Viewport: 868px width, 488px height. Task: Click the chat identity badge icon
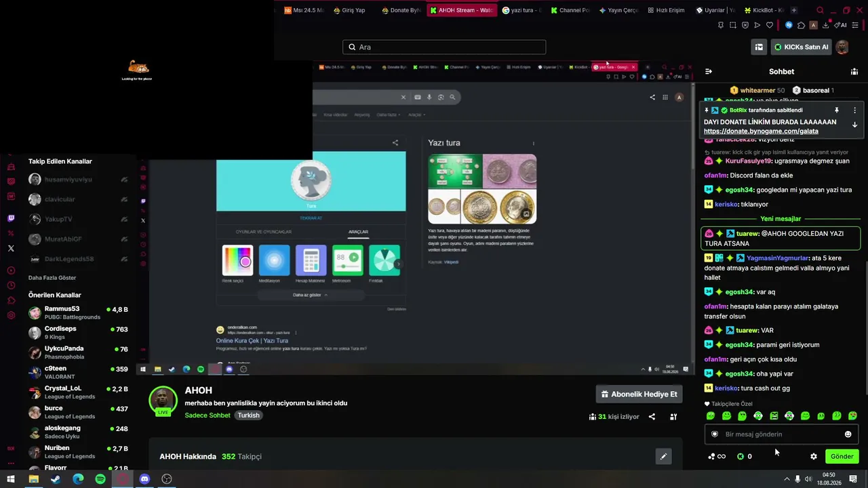[714, 434]
